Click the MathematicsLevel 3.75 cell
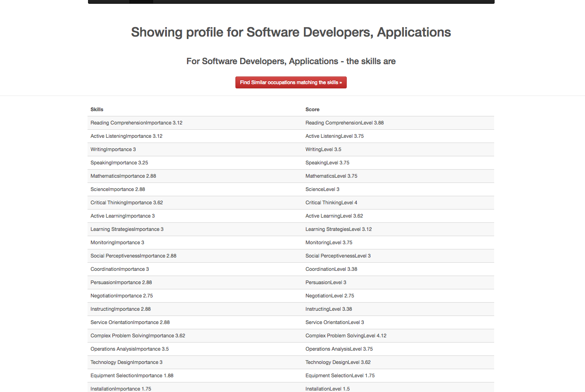Image resolution: width=585 pixels, height=392 pixels. point(399,176)
